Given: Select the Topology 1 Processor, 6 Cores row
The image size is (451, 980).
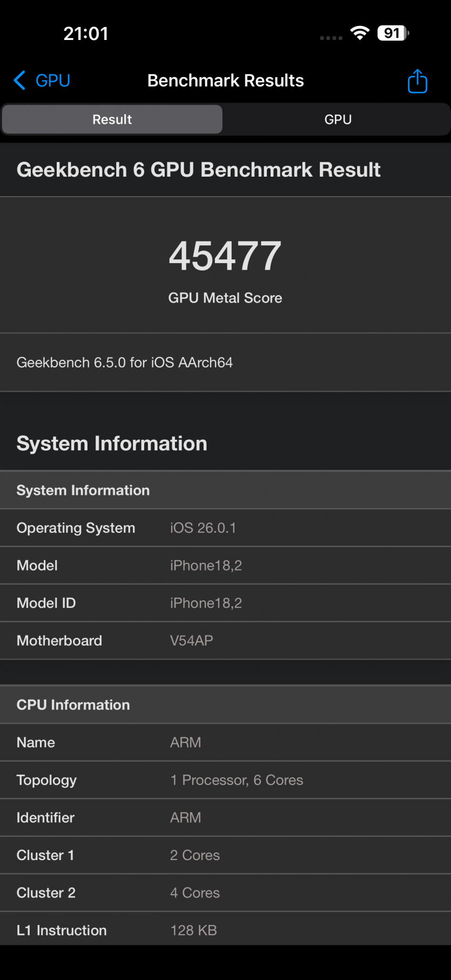Looking at the screenshot, I should point(225,780).
